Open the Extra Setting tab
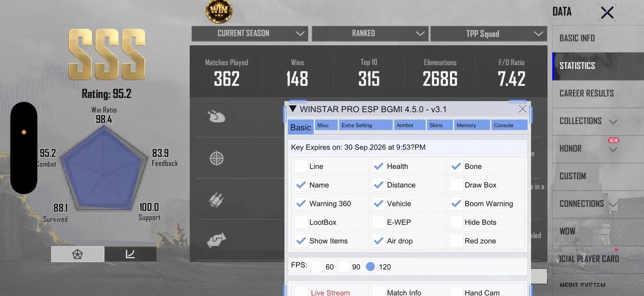 tap(366, 125)
